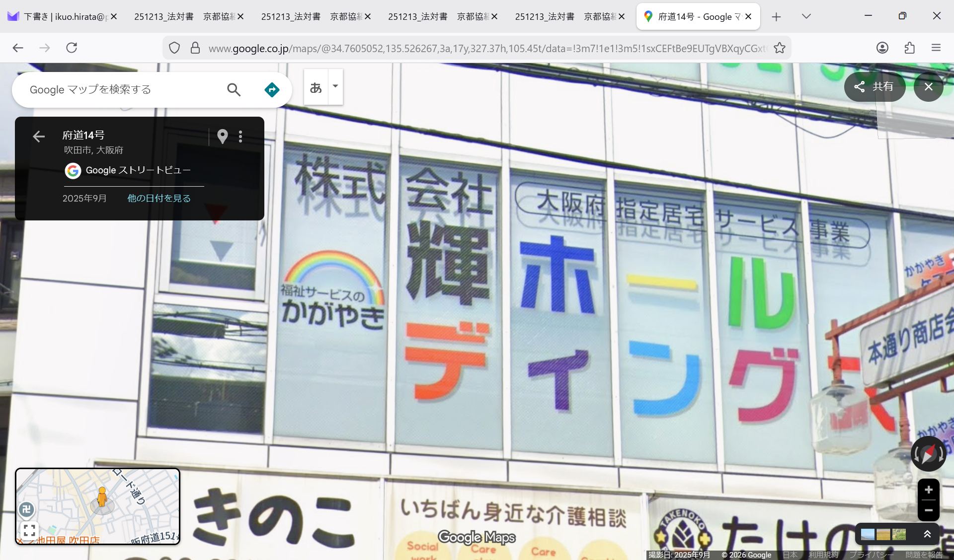Click the 他の日付を見る link
The width and height of the screenshot is (954, 560).
[159, 198]
